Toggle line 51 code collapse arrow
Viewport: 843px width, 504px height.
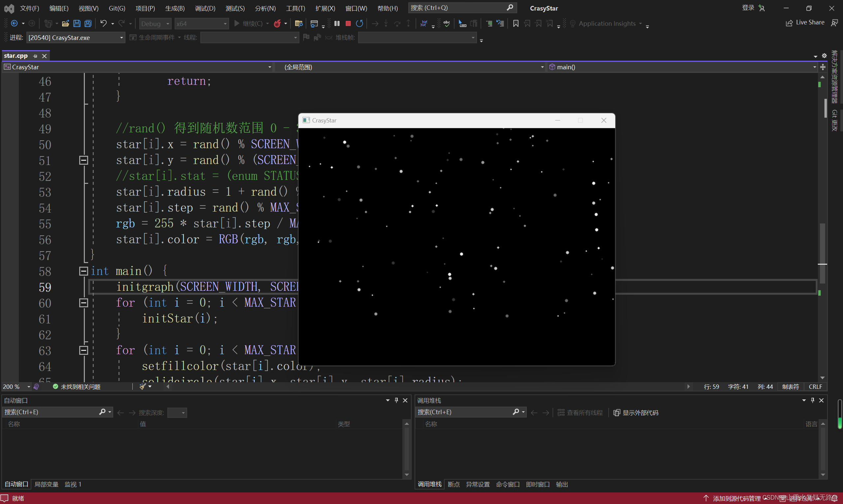point(84,160)
